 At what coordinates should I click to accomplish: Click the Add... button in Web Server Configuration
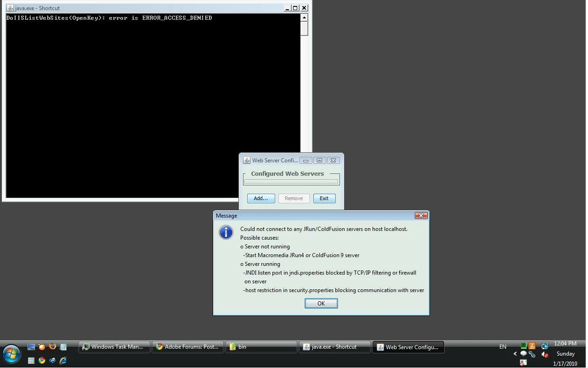point(261,198)
